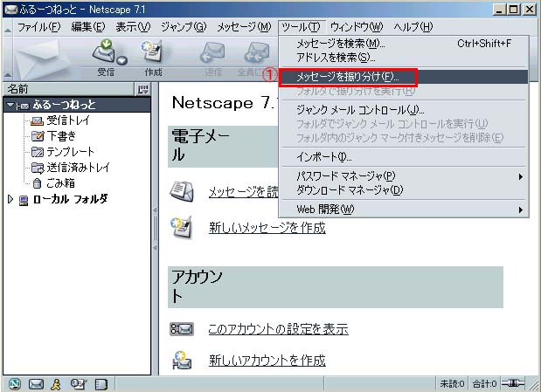Click the Composer icon in status bar
541x392 pixels.
tap(80, 384)
